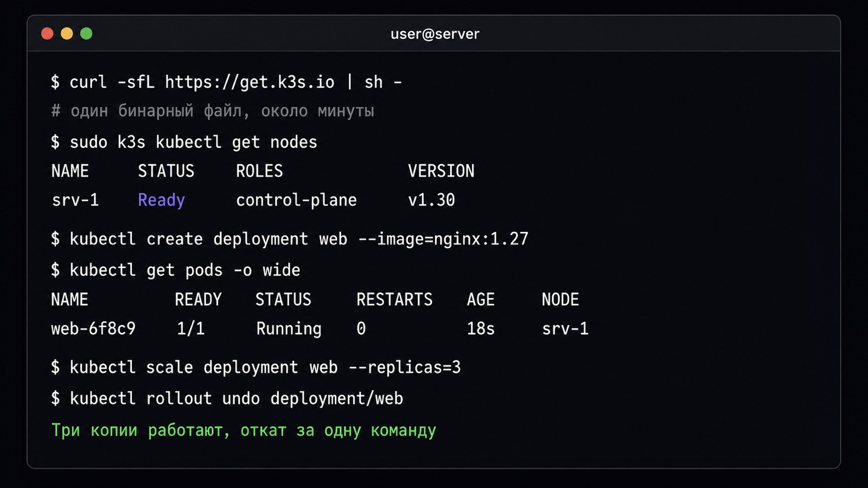Click the curl -sfL https://get.k3s.io command line

[x=226, y=82]
